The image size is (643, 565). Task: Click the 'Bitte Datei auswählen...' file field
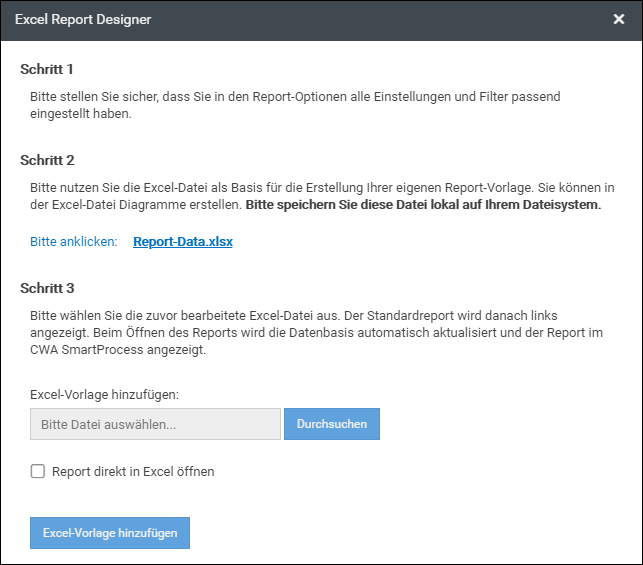point(155,424)
